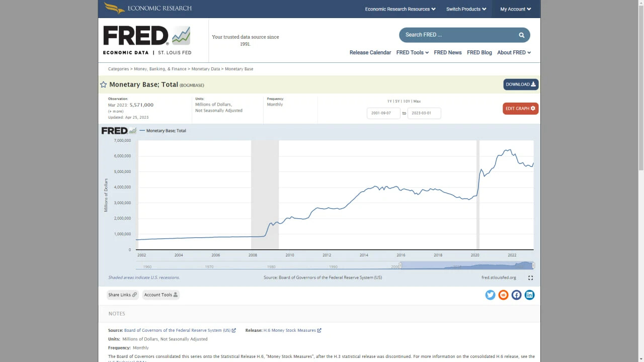Click the 'Shaded areas indicate U.S. recessions' note
This screenshot has height=362, width=644.
point(144,278)
